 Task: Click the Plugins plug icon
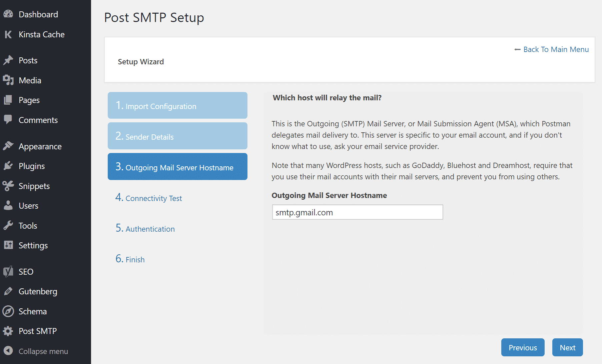(8, 166)
